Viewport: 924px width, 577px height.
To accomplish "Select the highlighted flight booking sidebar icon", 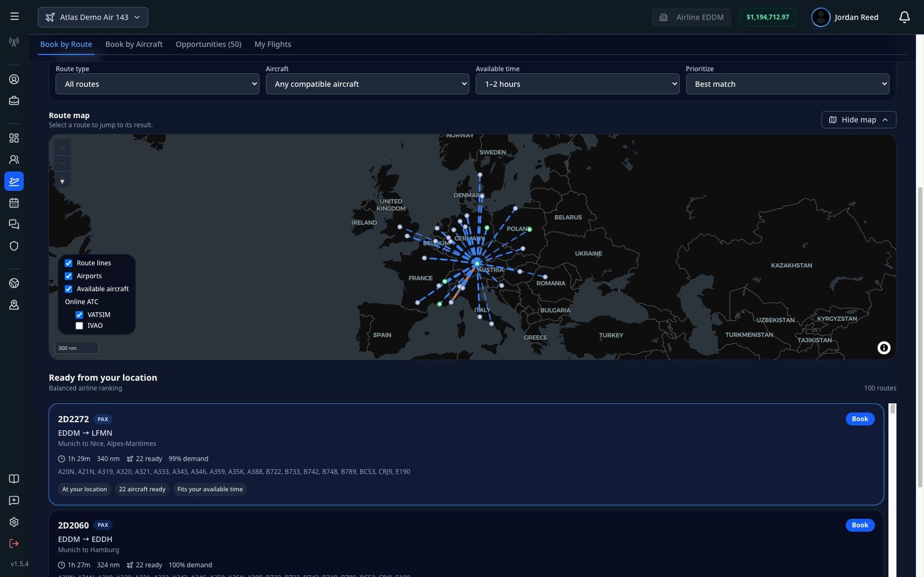I will (x=14, y=181).
